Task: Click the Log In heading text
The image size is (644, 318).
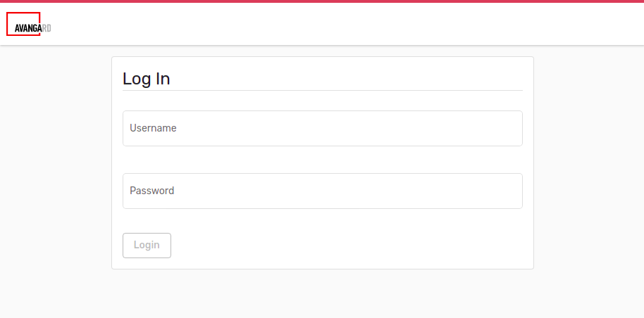Action: coord(147,79)
